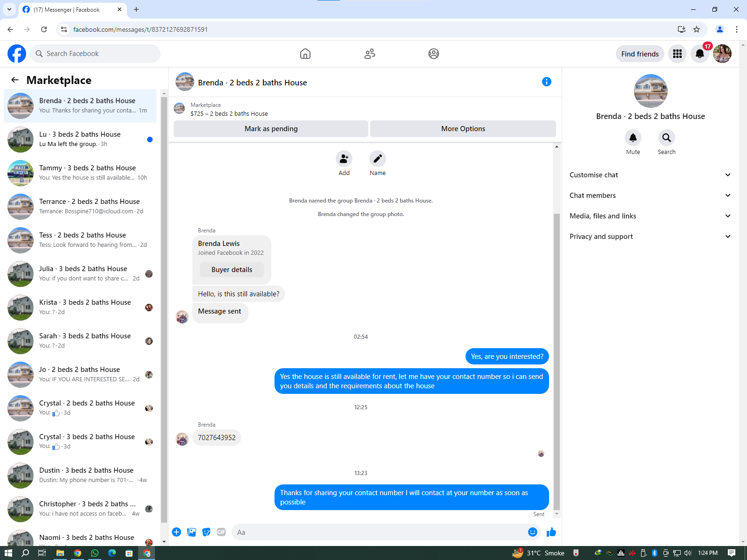
Task: Open the GIF picker
Action: click(x=221, y=532)
